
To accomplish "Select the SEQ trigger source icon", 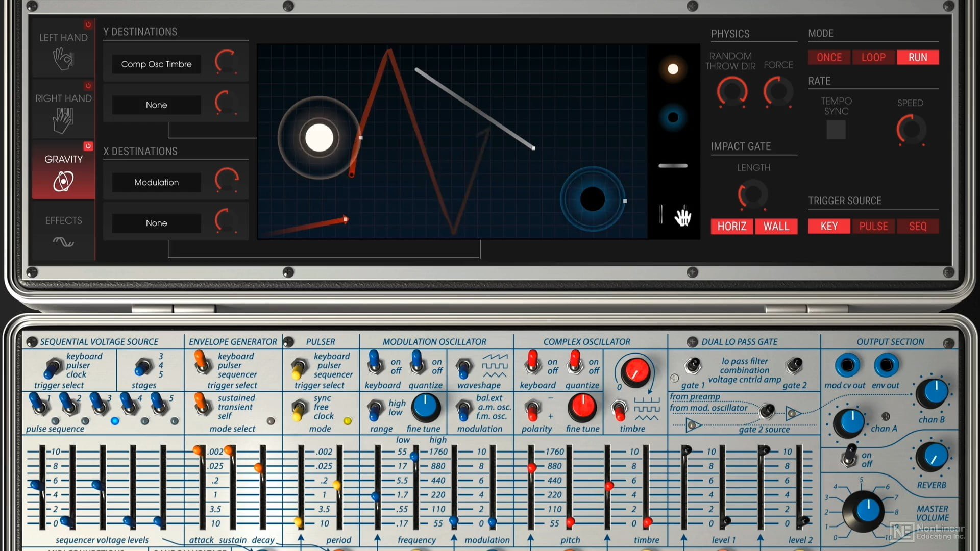I will click(917, 226).
